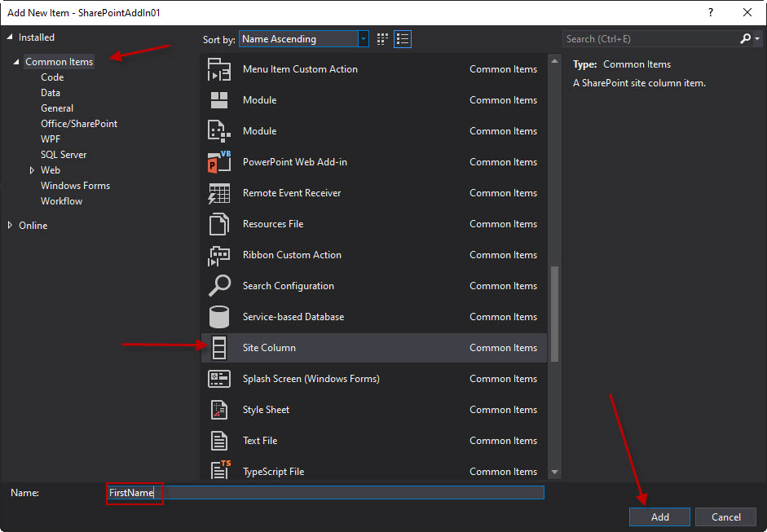Viewport: 767px width, 532px height.
Task: Switch to medium icons list view
Action: (x=403, y=39)
